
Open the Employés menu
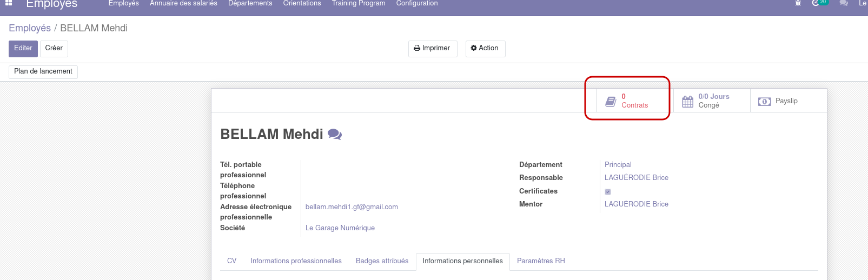pos(123,3)
